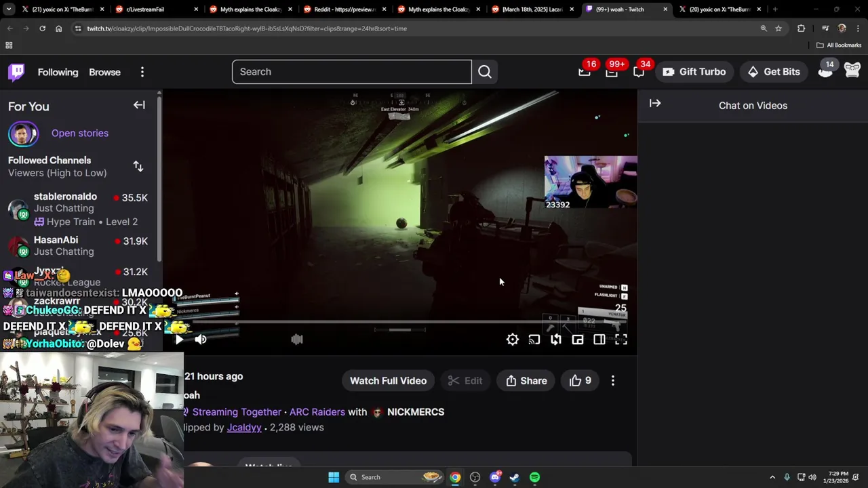Open Chrome from taskbar
This screenshot has width=868, height=488.
pos(455,477)
